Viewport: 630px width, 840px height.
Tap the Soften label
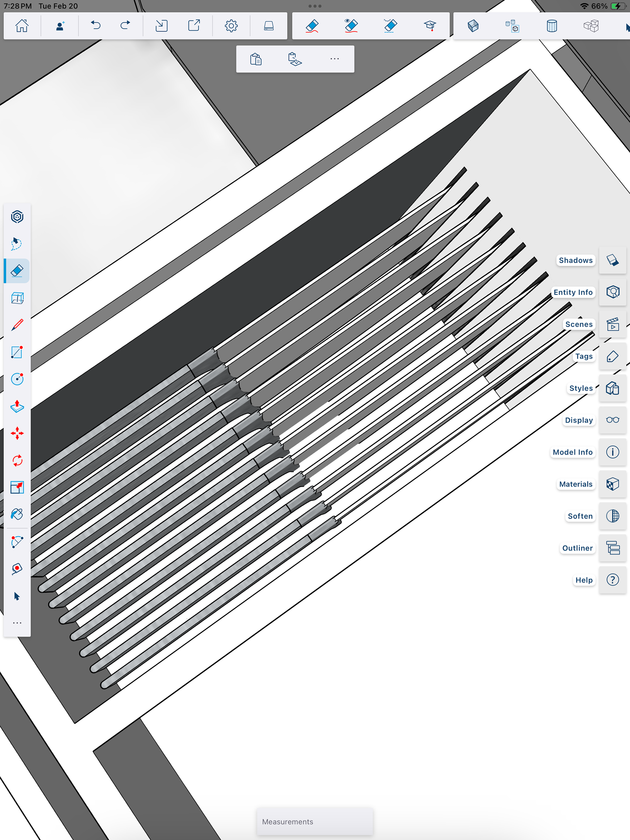coord(580,516)
